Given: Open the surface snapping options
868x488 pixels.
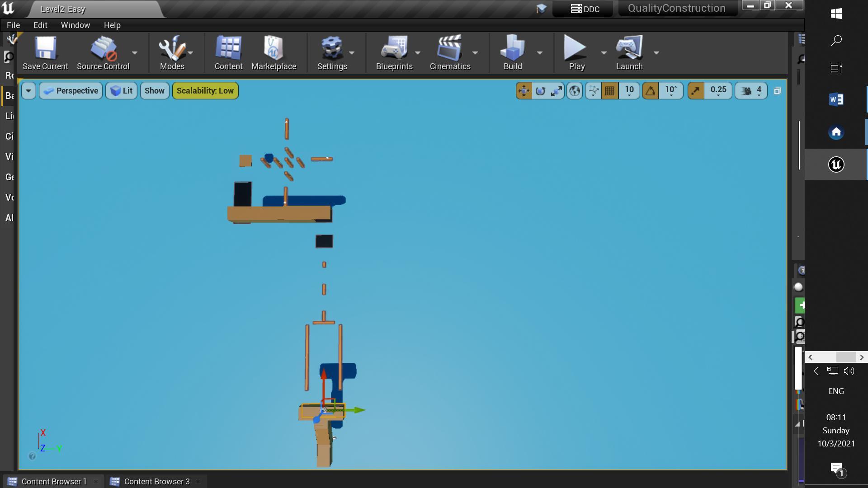Looking at the screenshot, I should 594,91.
